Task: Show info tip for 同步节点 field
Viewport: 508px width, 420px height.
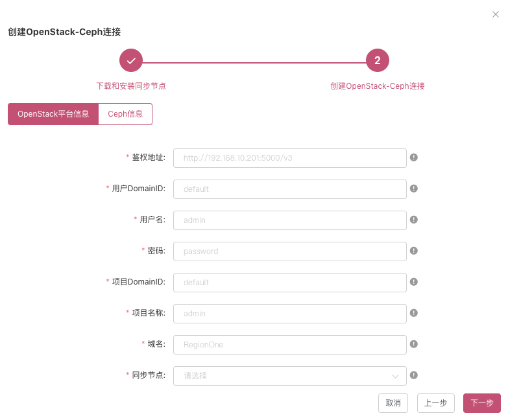Action: (414, 375)
